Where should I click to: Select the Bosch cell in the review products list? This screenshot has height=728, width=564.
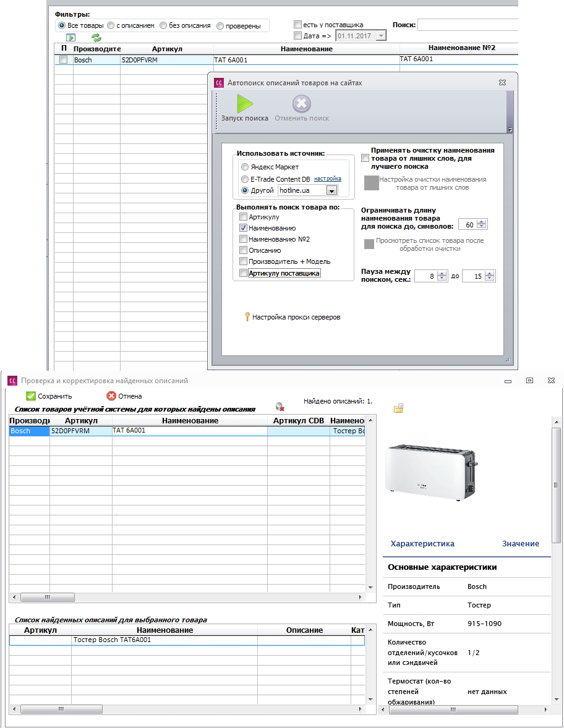point(29,431)
